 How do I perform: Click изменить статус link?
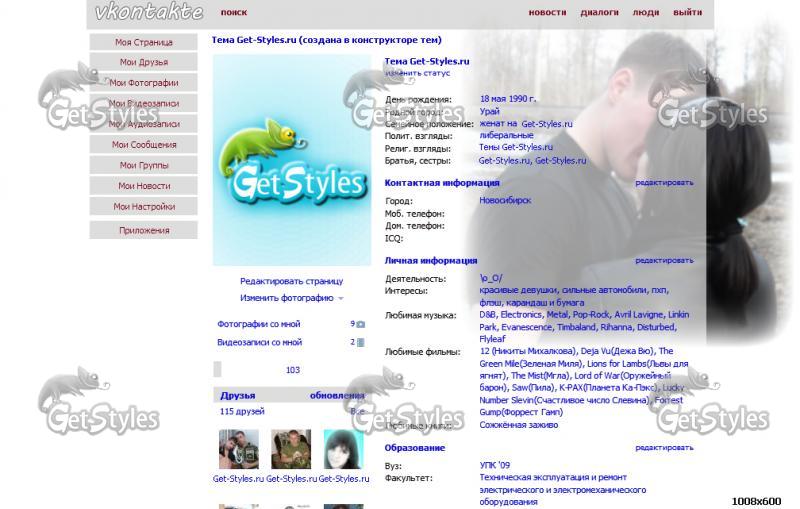click(418, 73)
